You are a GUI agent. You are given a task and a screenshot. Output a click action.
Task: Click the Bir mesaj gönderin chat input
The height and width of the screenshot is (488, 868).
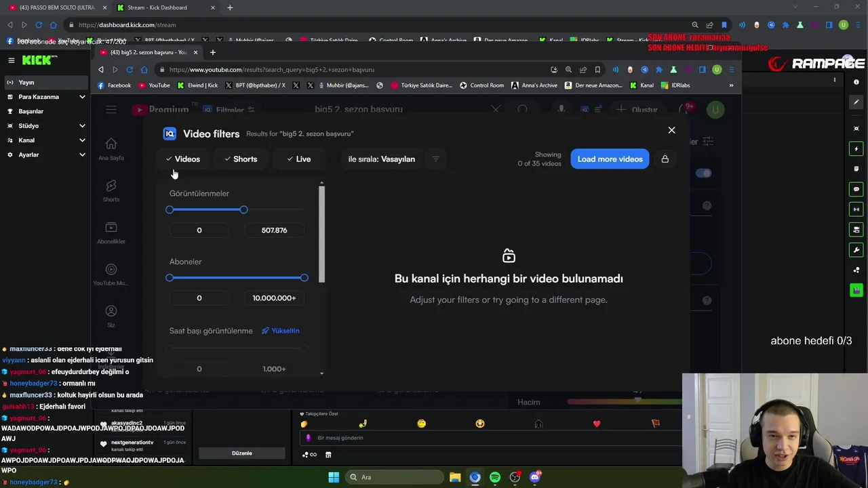point(492,438)
